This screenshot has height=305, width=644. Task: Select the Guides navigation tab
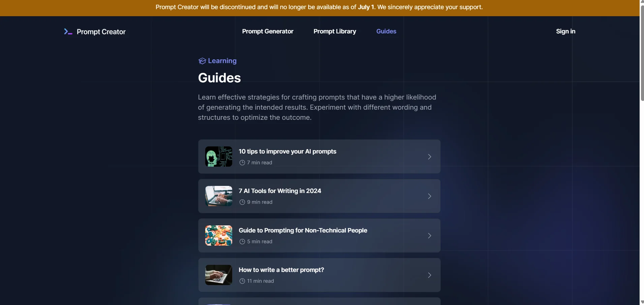386,31
